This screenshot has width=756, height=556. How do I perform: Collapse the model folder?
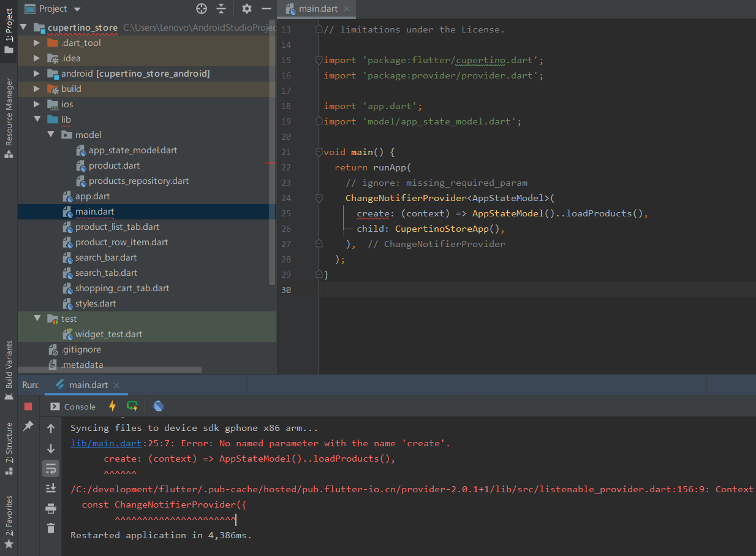[x=51, y=135]
